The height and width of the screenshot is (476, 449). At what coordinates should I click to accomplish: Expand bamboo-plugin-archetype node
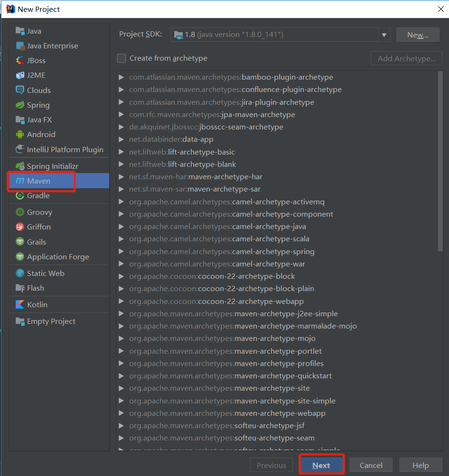122,77
